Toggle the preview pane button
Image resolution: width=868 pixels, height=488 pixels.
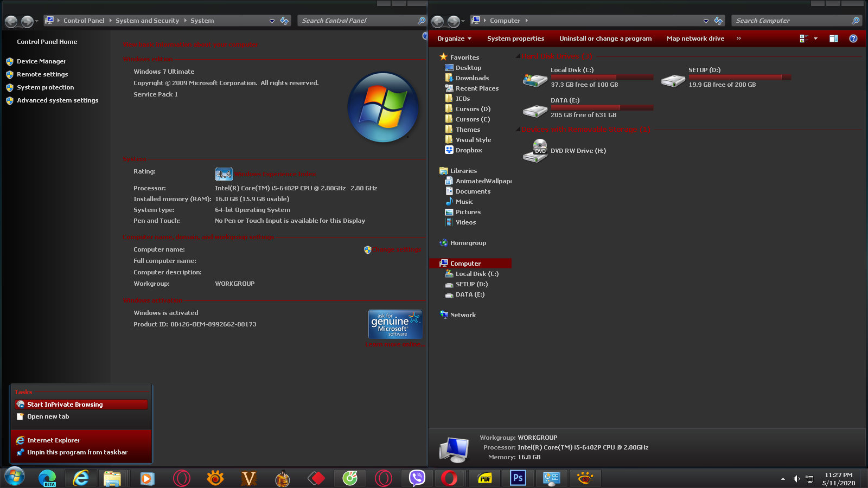(x=834, y=38)
